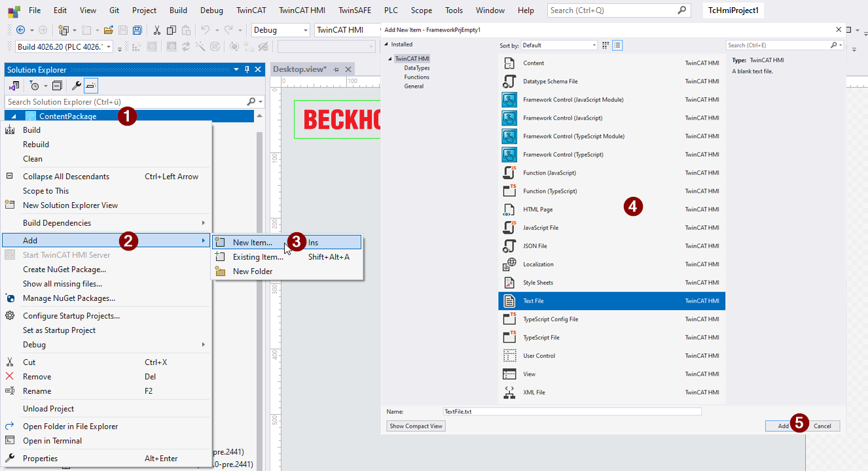Choose New Folder from the Add submenu

point(253,271)
